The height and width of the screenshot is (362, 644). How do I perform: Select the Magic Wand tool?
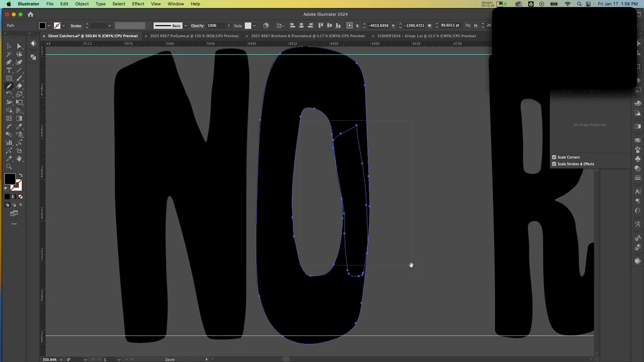[9, 54]
